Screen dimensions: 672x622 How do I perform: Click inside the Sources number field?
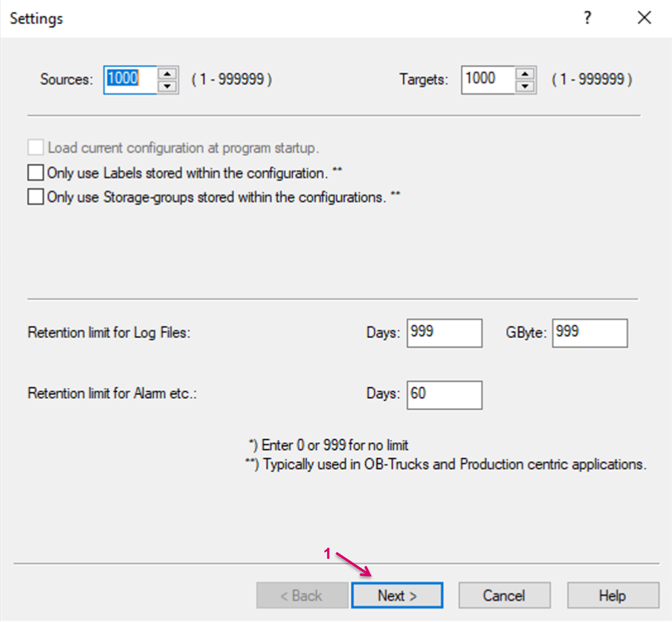pyautogui.click(x=130, y=80)
